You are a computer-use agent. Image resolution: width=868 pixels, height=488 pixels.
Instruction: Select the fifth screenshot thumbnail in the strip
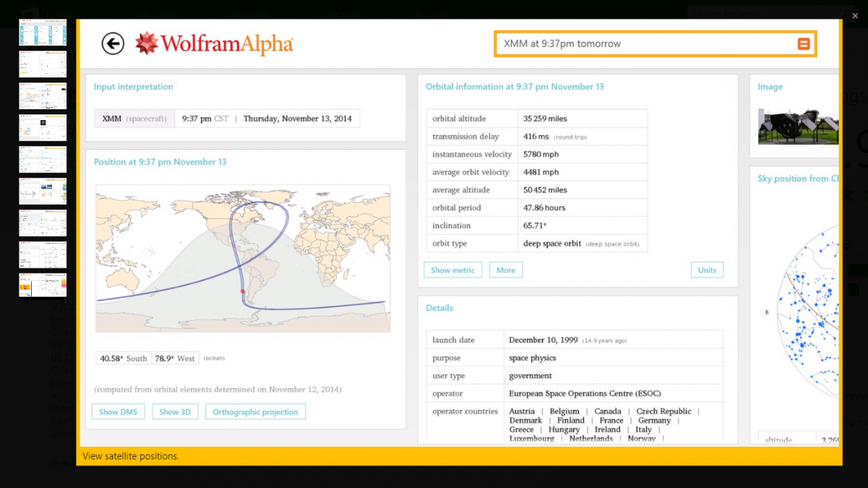(x=43, y=160)
